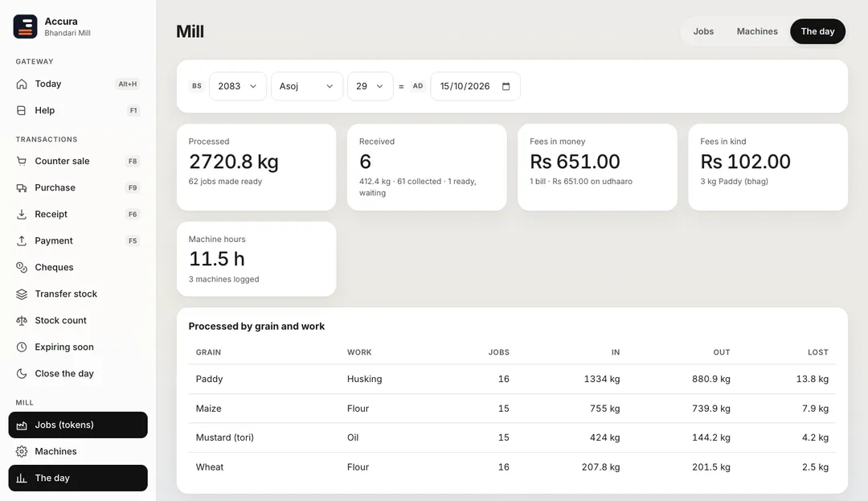The image size is (868, 501).
Task: Click the Mustard (tori) row
Action: pos(512,438)
